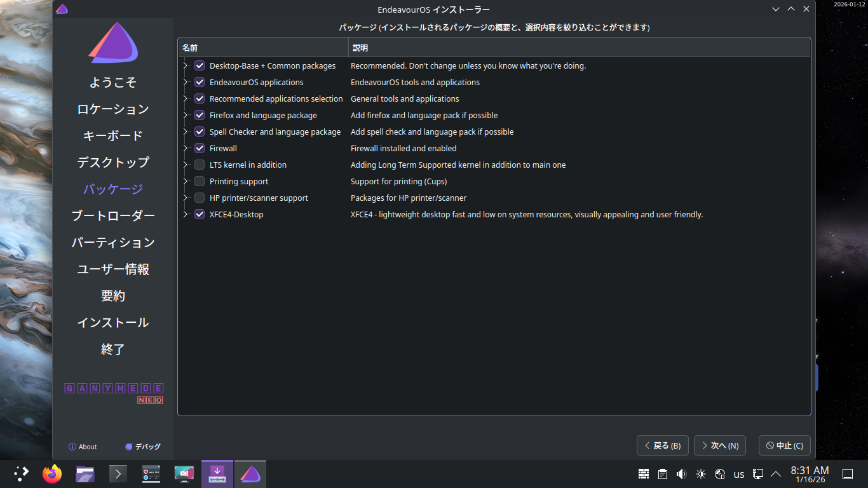
Task: Expand the Desktop-Base + Common packages group
Action: click(x=186, y=65)
